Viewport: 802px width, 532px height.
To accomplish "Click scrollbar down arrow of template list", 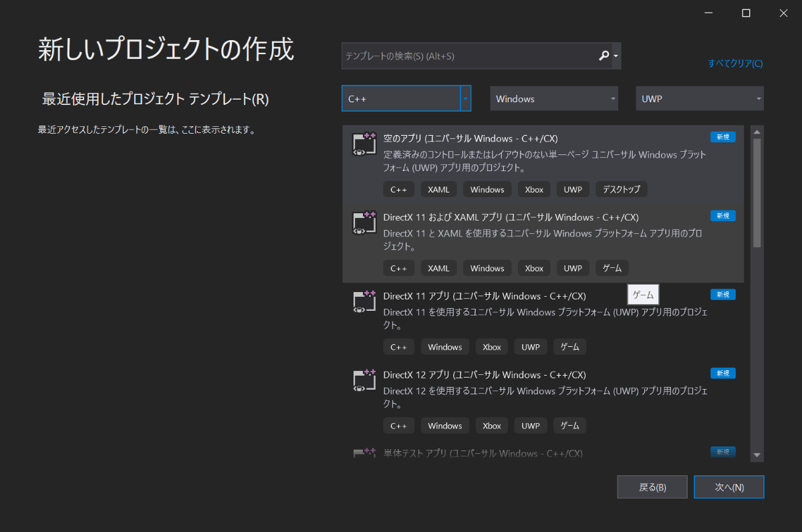I will coord(757,455).
